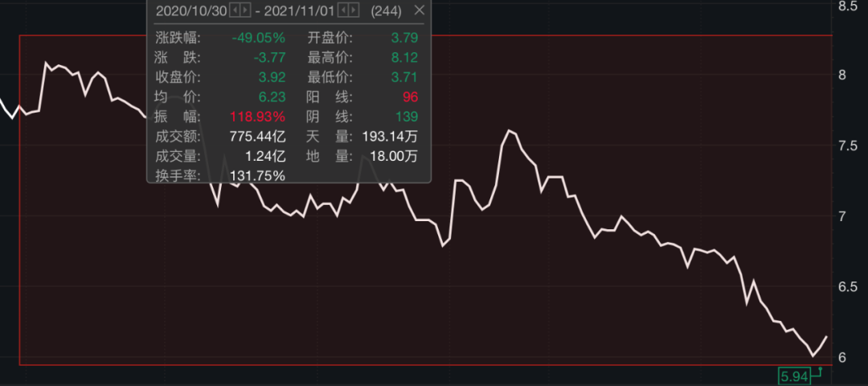Step the end date 2021/11/01 backward
This screenshot has width=868, height=386.
tap(343, 10)
